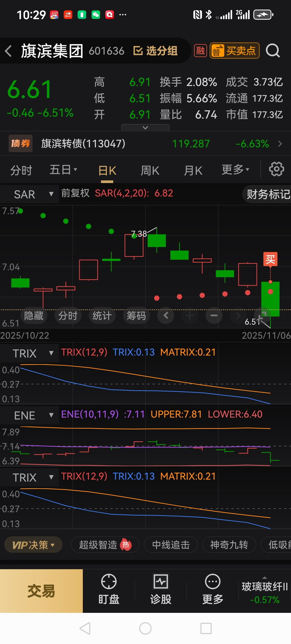Tap the 7.38 high price label
The image size is (291, 644).
point(139,234)
